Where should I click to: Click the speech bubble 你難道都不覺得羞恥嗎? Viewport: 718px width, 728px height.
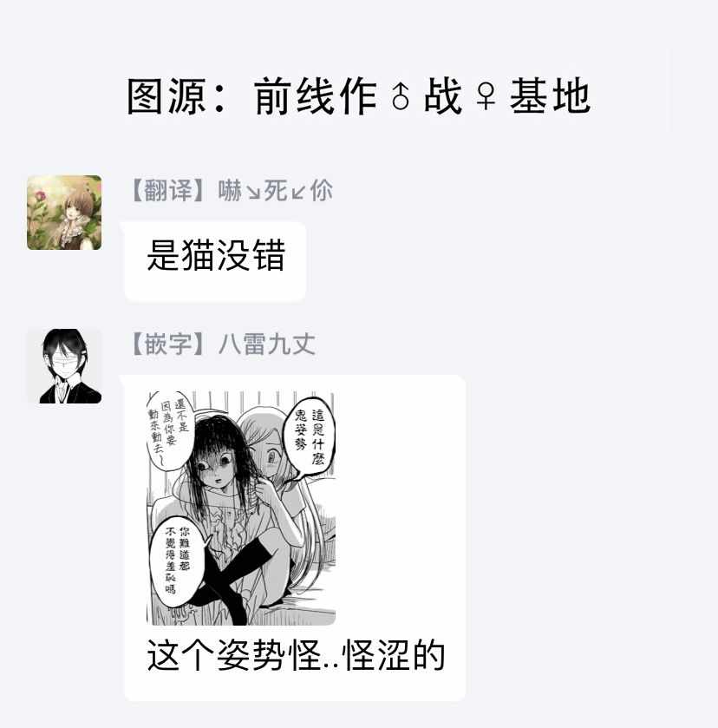coord(177,560)
